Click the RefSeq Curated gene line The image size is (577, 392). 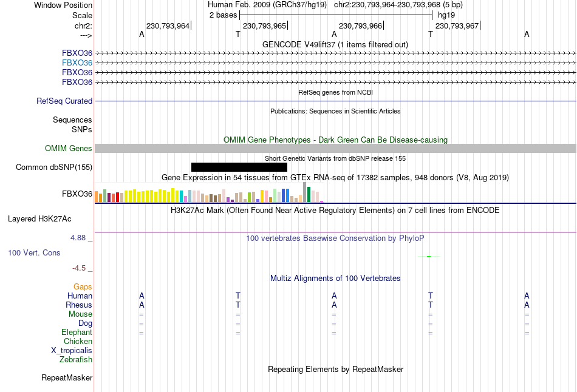(x=335, y=101)
